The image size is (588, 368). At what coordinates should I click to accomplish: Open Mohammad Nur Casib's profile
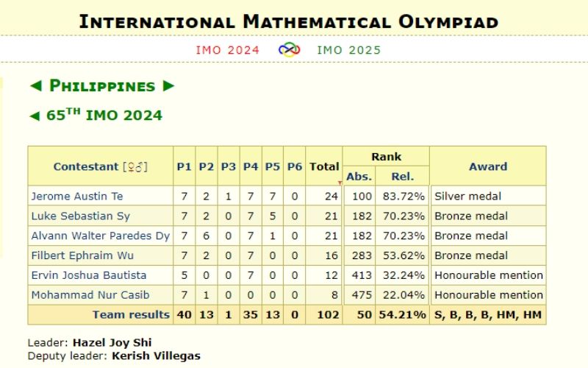click(x=90, y=295)
